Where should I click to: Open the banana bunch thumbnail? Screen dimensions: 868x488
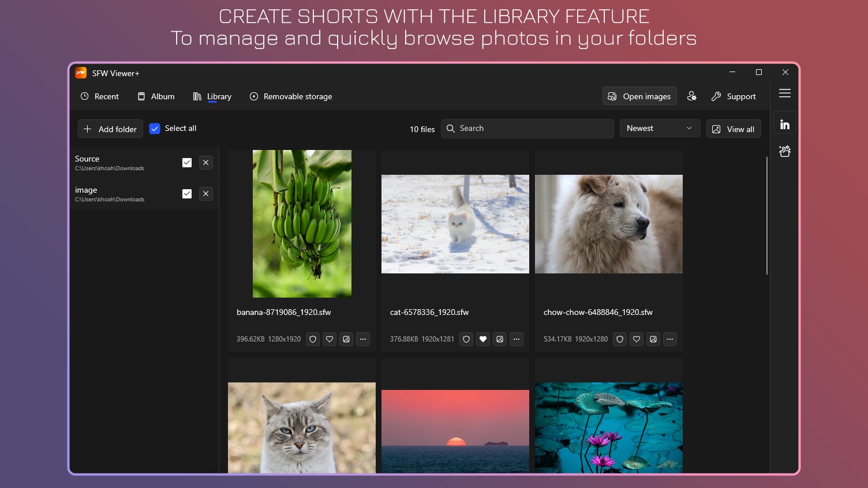[302, 224]
